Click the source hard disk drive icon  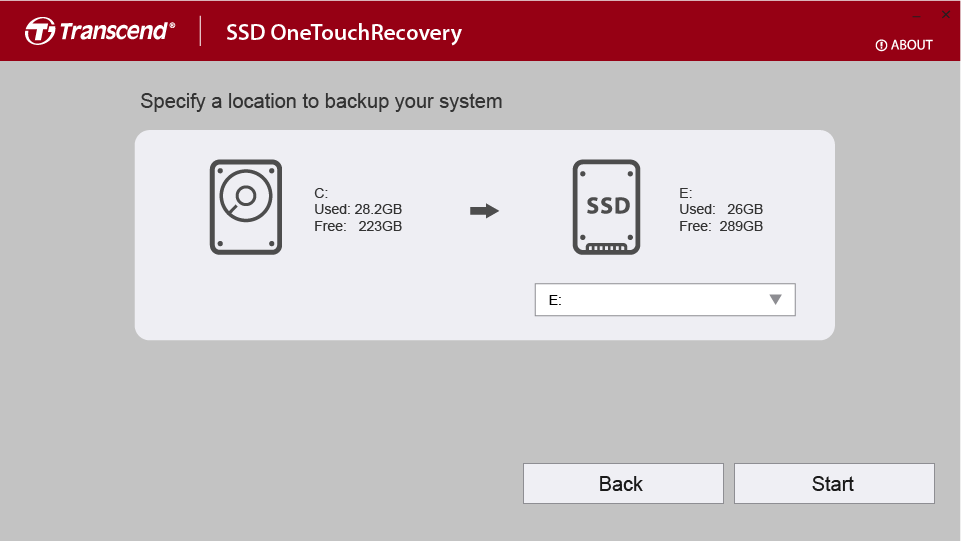point(246,207)
